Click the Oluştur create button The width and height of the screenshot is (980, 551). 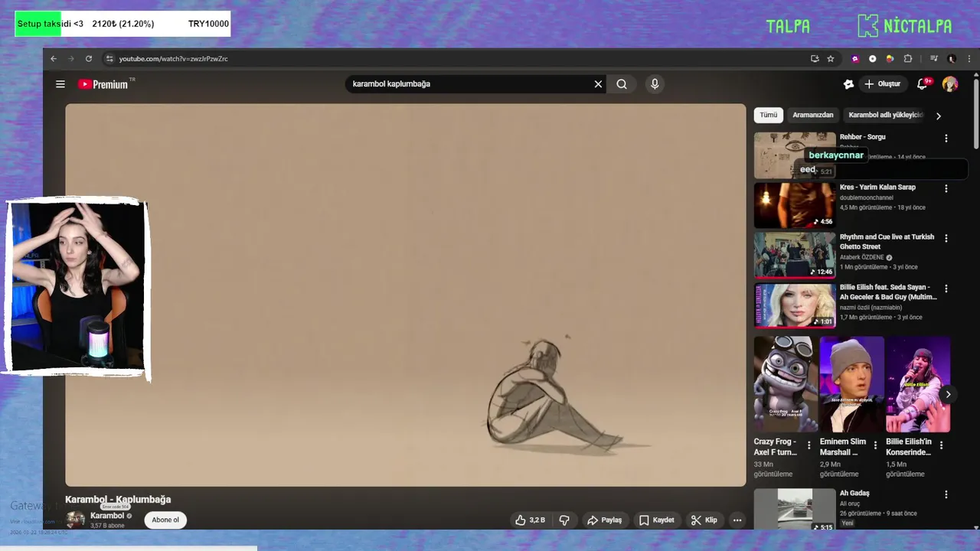coord(882,84)
